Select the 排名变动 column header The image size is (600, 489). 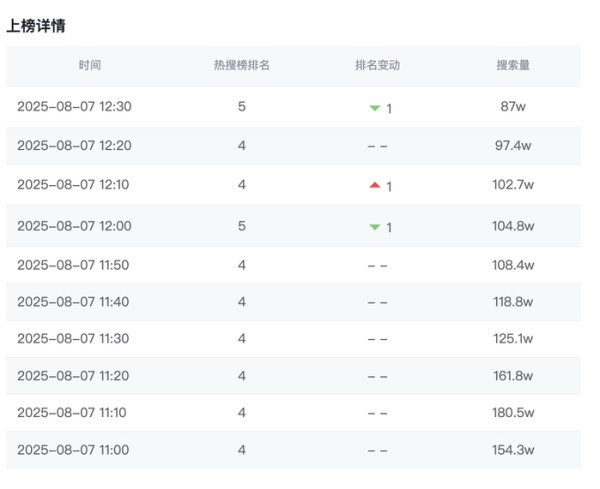tap(377, 65)
